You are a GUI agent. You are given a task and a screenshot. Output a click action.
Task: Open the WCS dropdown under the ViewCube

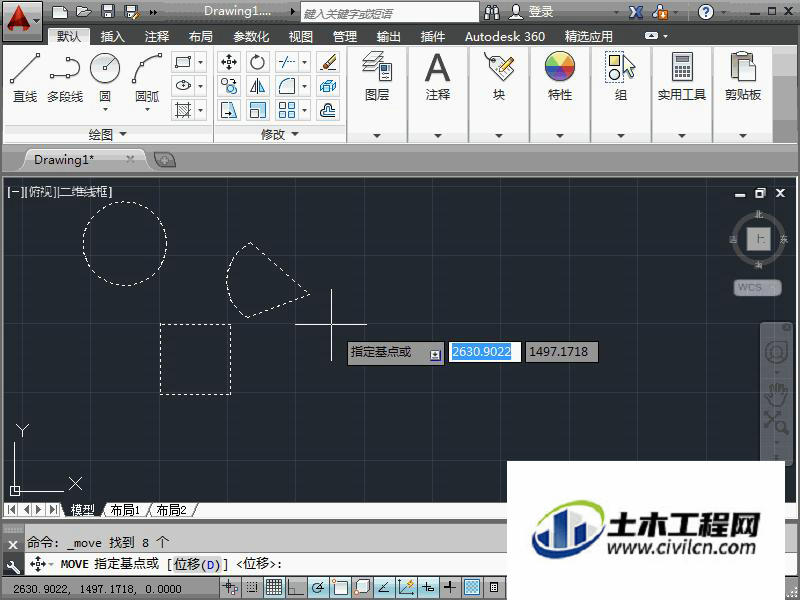coord(757,287)
